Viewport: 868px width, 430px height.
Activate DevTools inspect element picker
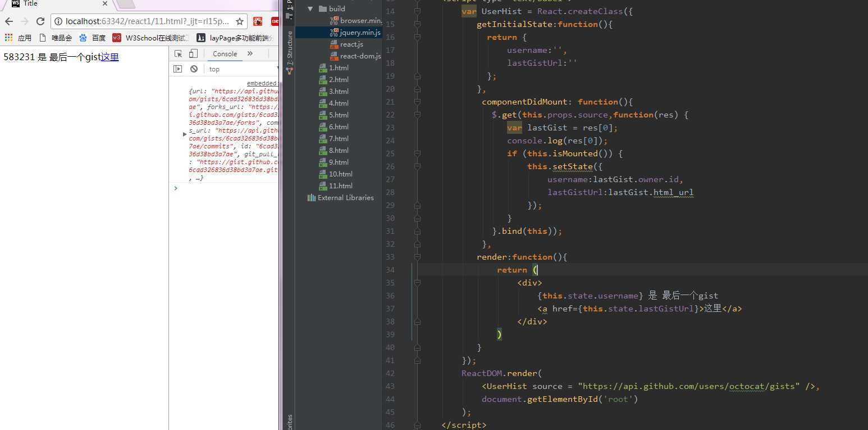178,54
